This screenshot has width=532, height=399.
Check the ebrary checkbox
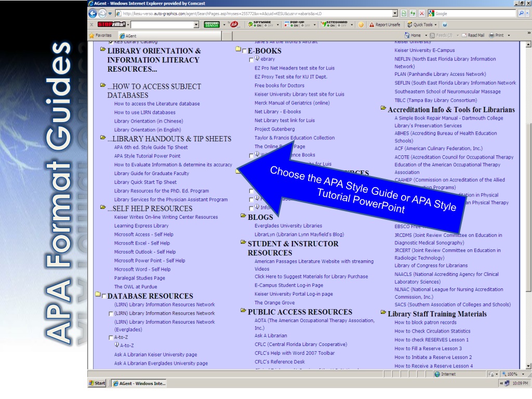tap(251, 60)
